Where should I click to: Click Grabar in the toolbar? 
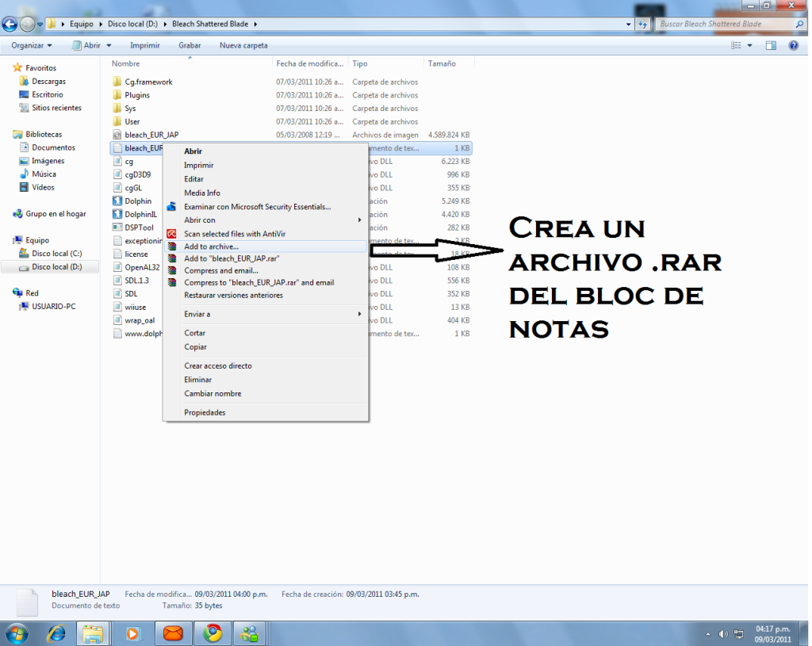[x=190, y=45]
